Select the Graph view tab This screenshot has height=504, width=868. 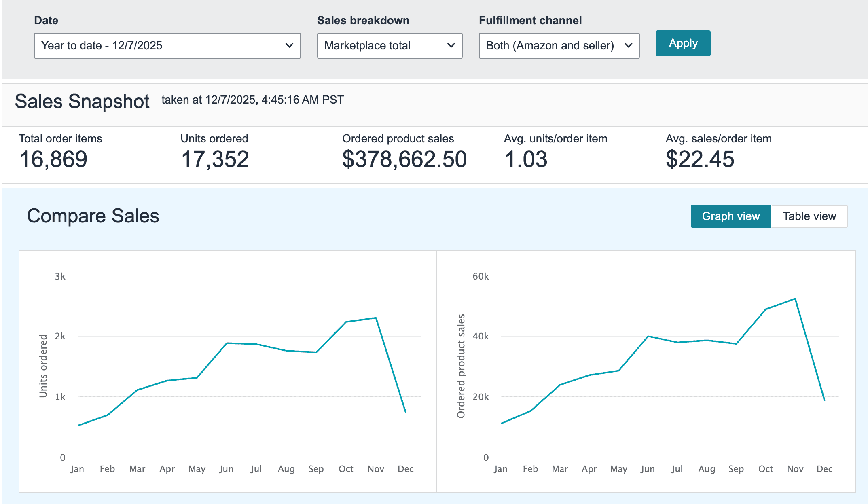[x=730, y=216]
